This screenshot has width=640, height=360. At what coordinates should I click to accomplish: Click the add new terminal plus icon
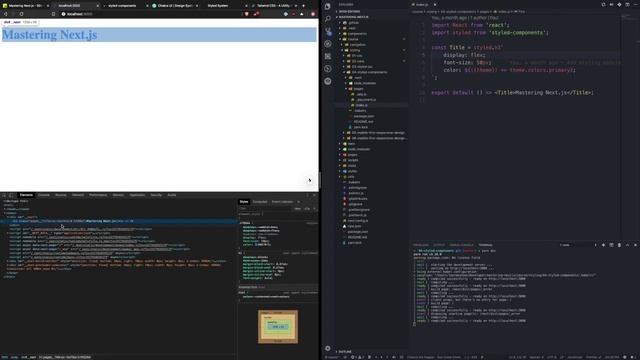tap(603, 245)
